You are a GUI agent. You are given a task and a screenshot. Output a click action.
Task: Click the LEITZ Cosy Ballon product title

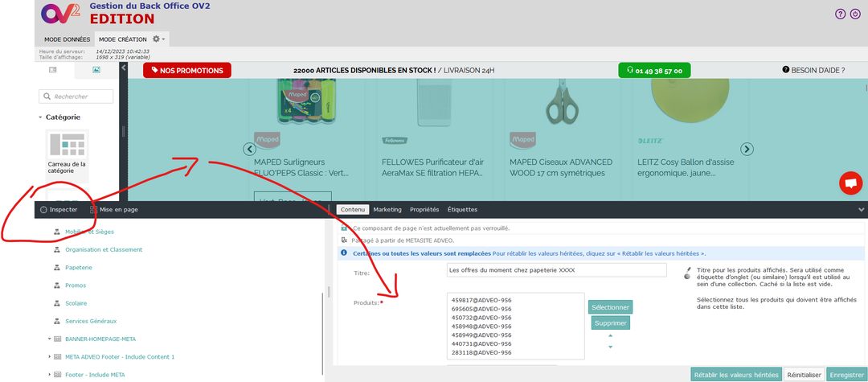point(686,168)
